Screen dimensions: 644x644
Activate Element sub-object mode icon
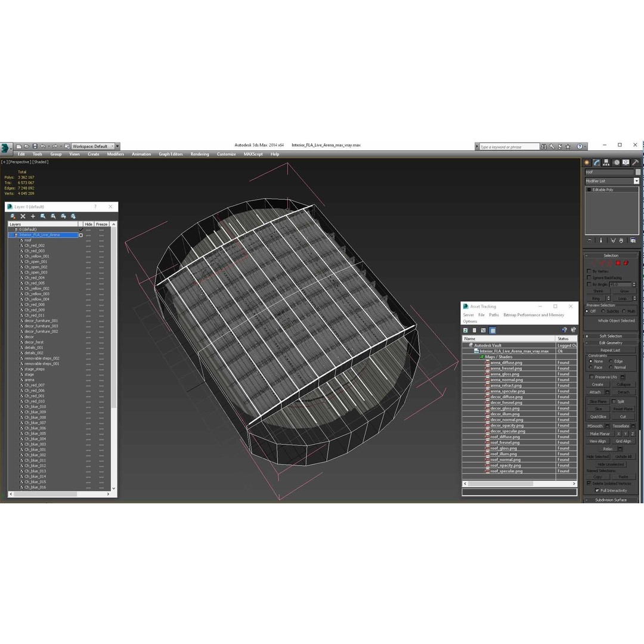click(x=626, y=263)
